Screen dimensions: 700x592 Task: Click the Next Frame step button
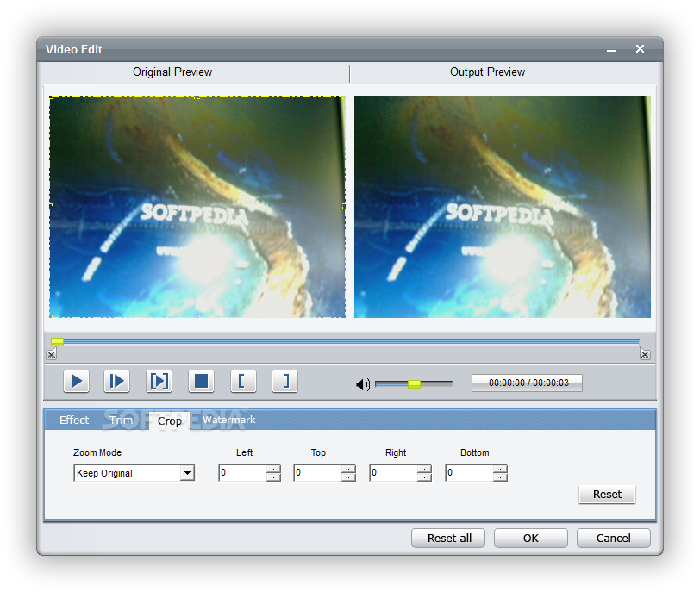tap(117, 382)
